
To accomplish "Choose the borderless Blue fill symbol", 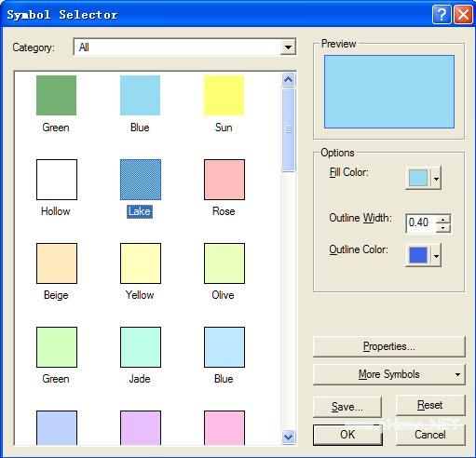I will click(x=140, y=95).
